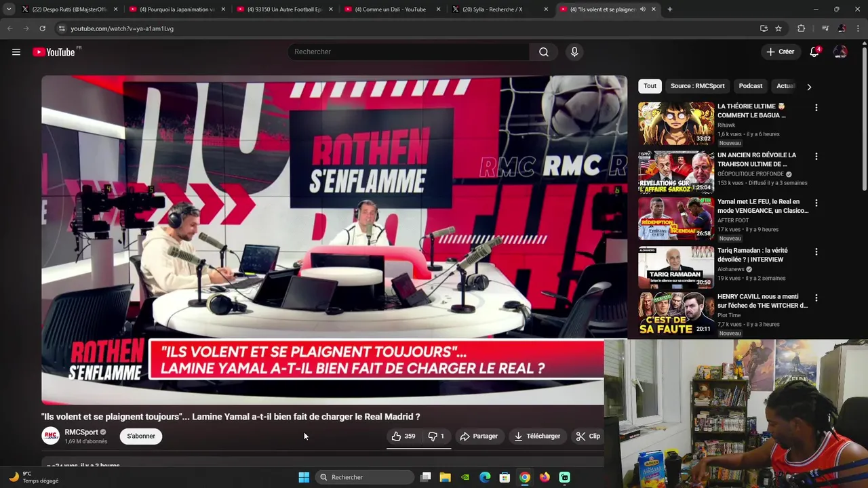Open the weather widget showing 9°C
The width and height of the screenshot is (868, 488).
click(33, 477)
